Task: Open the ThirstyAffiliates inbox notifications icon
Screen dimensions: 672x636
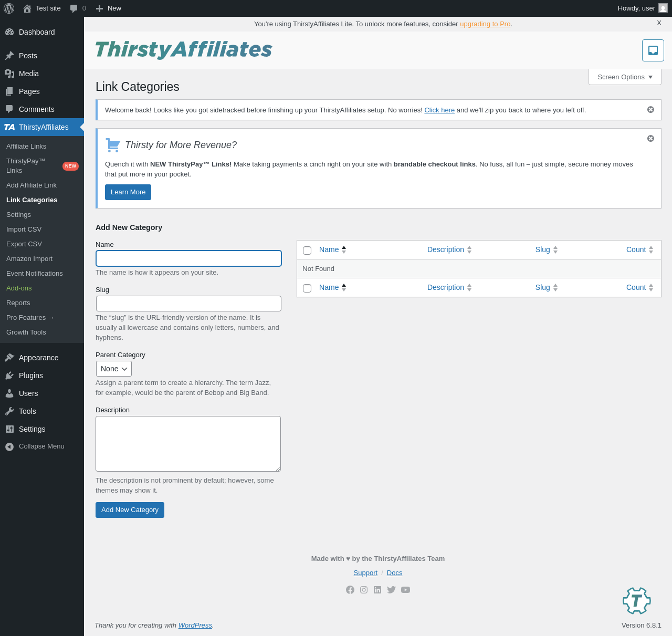Action: [653, 50]
